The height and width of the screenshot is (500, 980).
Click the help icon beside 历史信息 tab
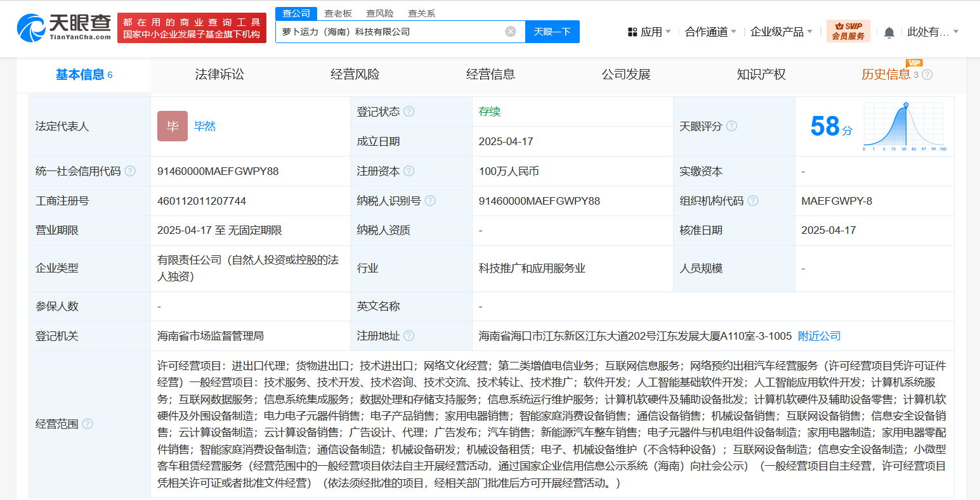[927, 75]
